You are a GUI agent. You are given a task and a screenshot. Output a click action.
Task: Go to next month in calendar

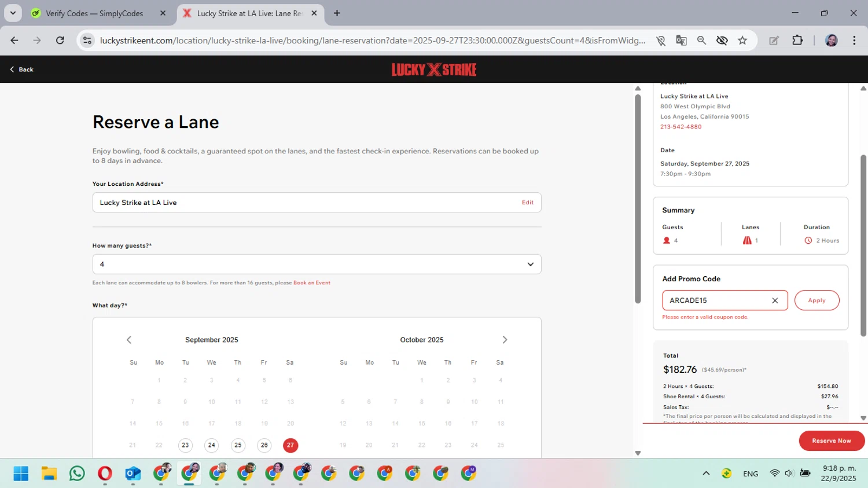point(505,340)
